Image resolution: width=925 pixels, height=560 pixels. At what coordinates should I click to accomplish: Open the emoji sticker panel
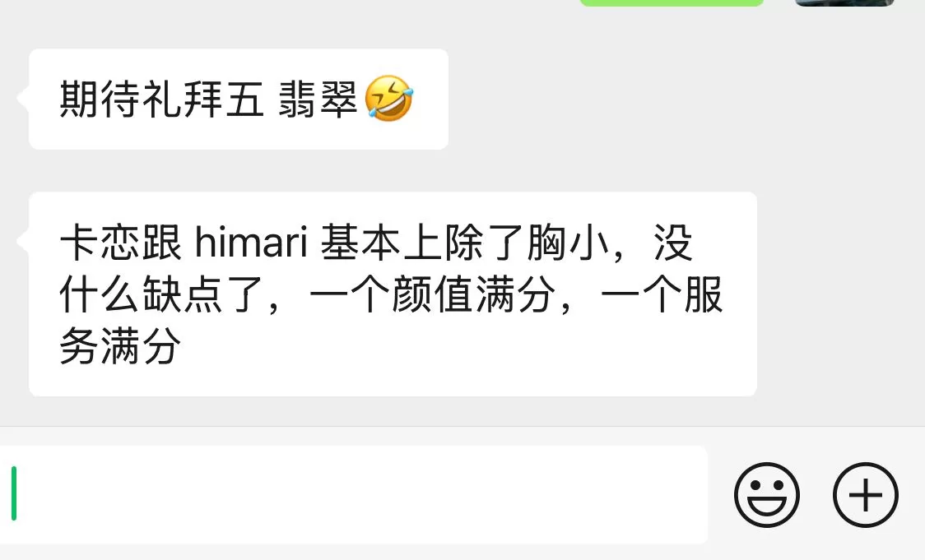click(766, 494)
